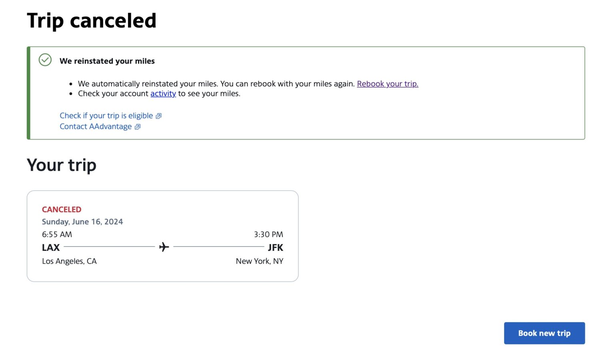The height and width of the screenshot is (364, 614).
Task: Click the 3:30 PM arrival time
Action: click(268, 235)
